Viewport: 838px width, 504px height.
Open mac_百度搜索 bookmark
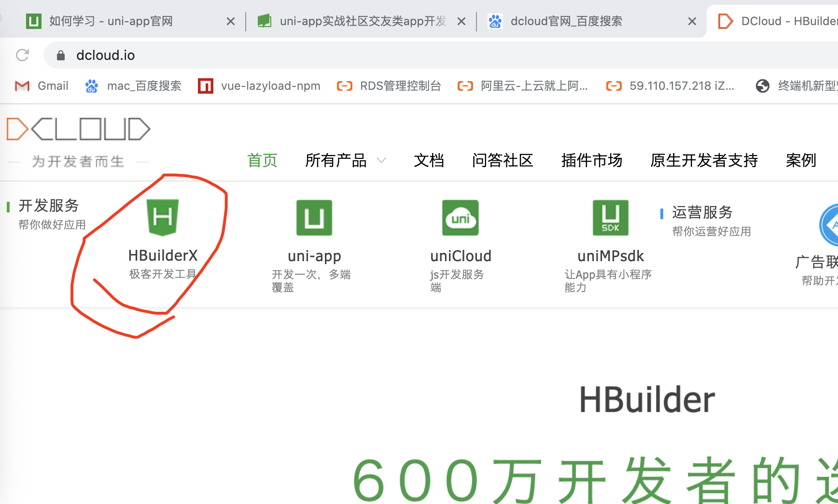133,86
